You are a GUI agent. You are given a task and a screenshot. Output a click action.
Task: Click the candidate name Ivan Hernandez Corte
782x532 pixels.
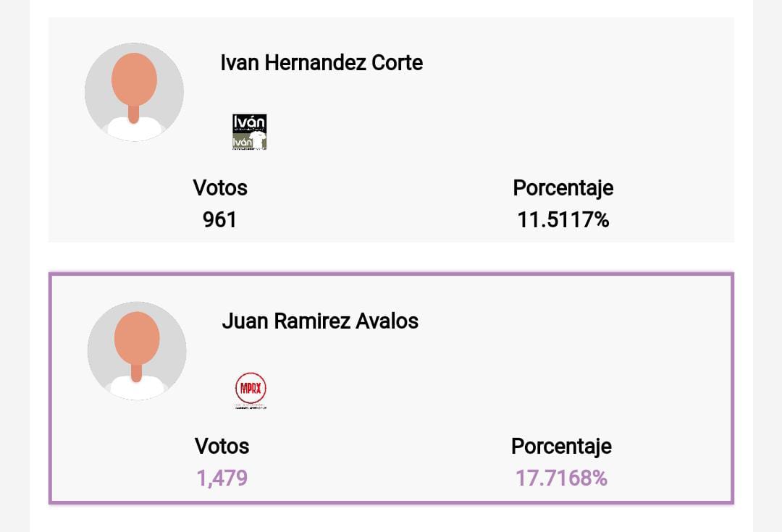pos(321,64)
